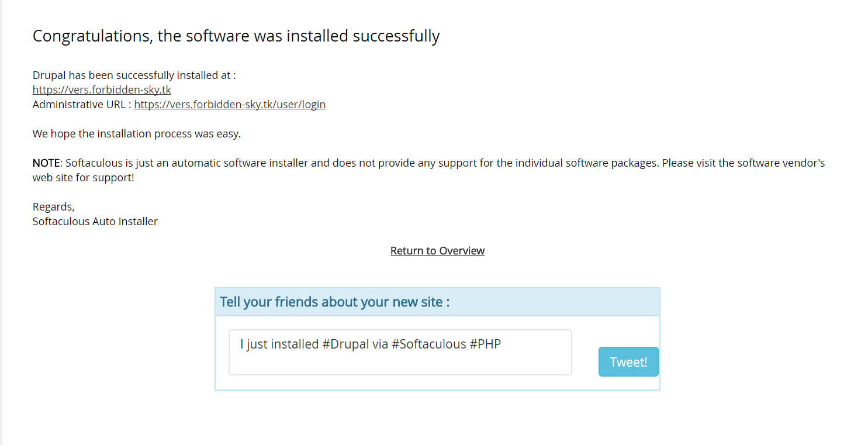
Task: Open the /user/login administrative link
Action: pyautogui.click(x=230, y=104)
